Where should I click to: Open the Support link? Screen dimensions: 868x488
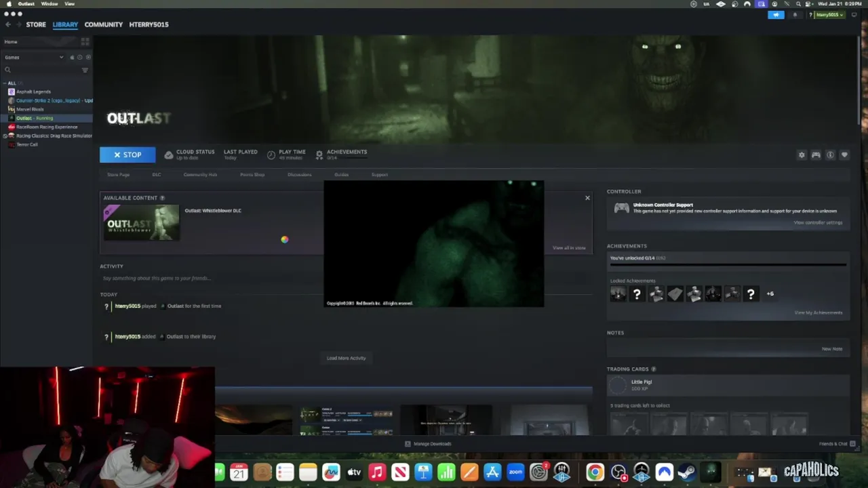[379, 175]
